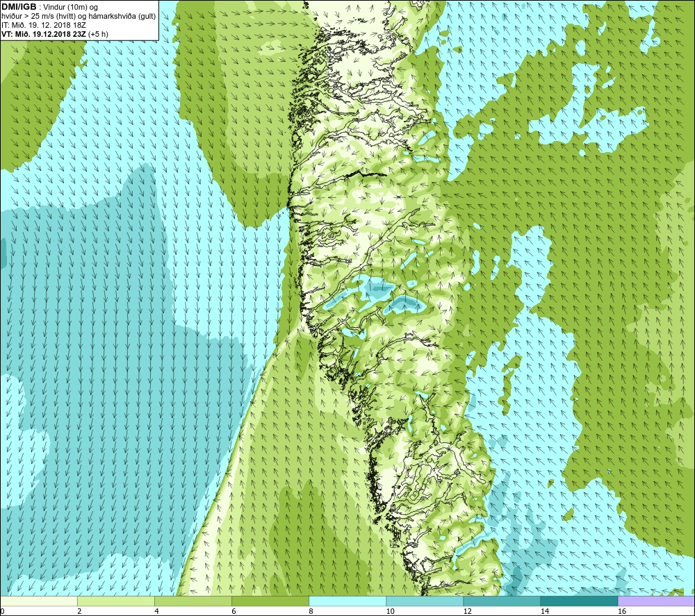Click the scale label "0"
This screenshot has width=695, height=616.
click(x=3, y=612)
